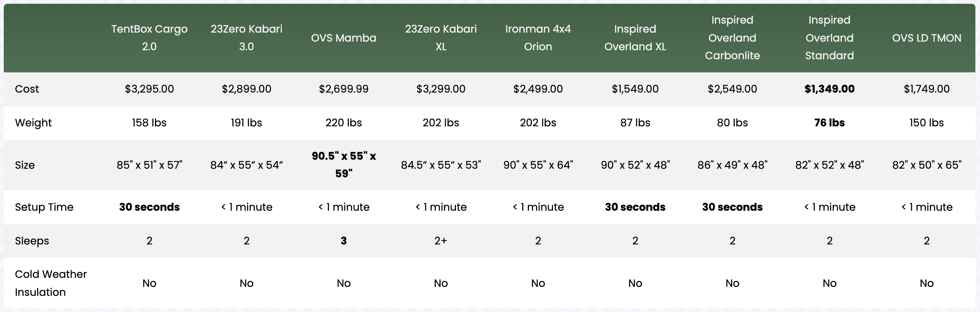Screen dimensions: 980x312
Task: Select the 2+ sleeps cell
Action: coord(441,241)
